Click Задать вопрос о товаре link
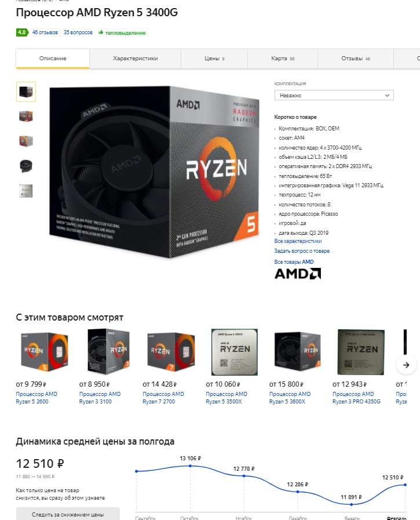Screen dimensions: 420x520 tap(302, 251)
